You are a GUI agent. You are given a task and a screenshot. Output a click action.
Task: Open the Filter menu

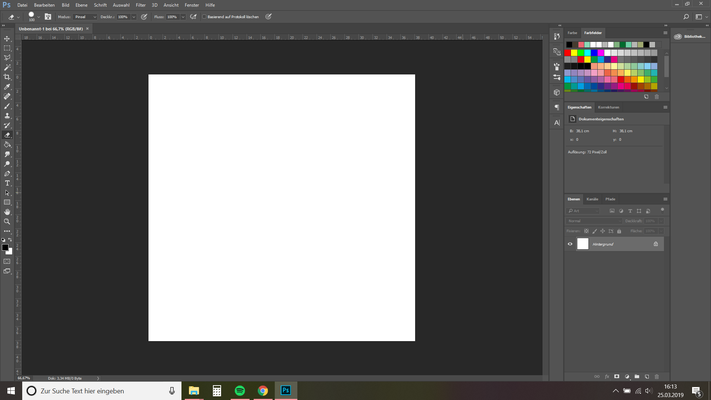141,5
